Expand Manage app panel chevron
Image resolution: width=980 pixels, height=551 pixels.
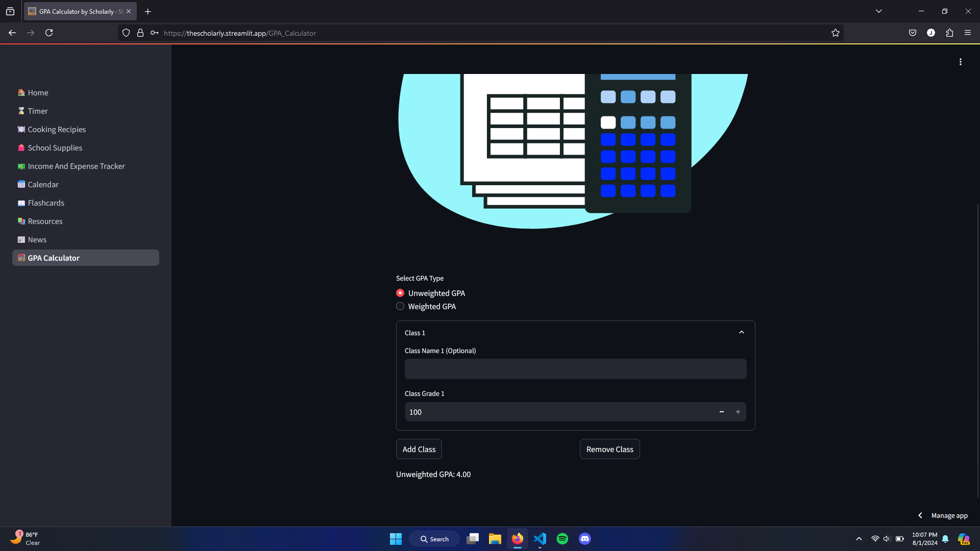click(x=920, y=515)
